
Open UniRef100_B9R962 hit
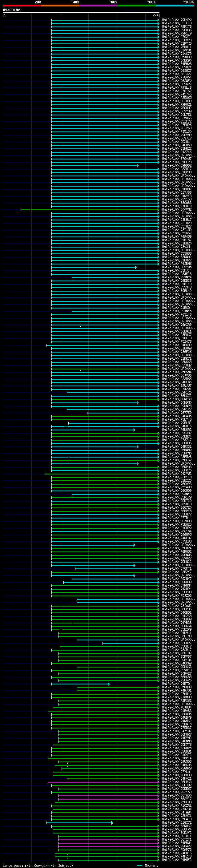[177, 165]
